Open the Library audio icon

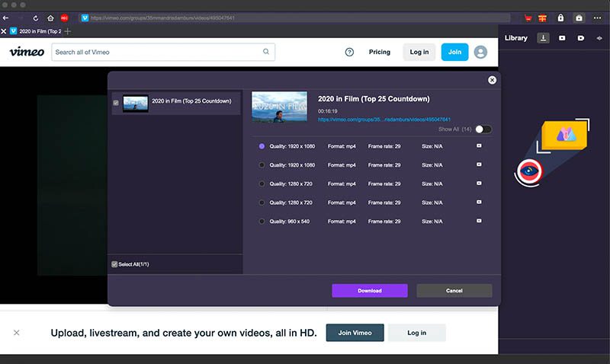point(599,38)
